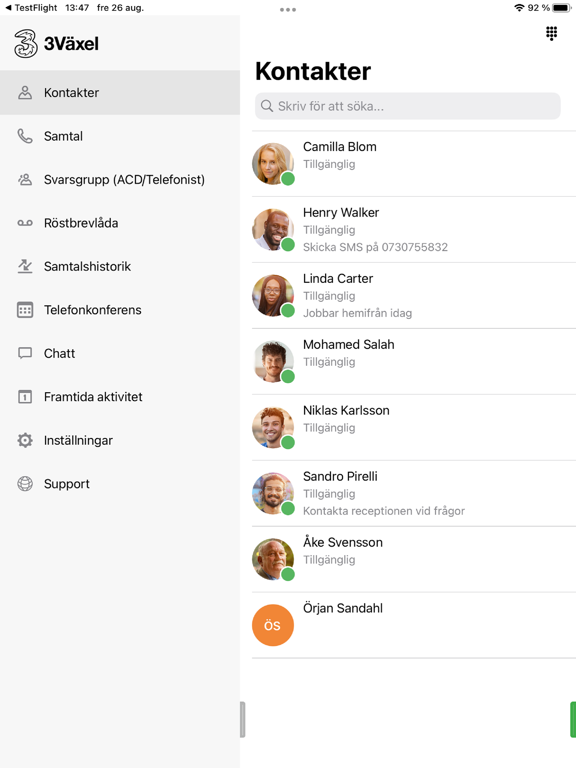Select contact name Henry Walker
The height and width of the screenshot is (768, 576).
pyautogui.click(x=341, y=213)
